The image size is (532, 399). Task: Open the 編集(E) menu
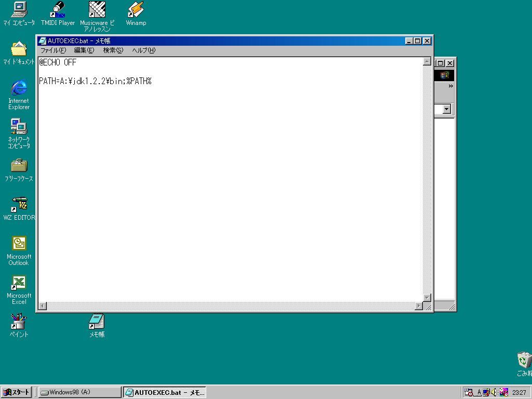coord(84,50)
